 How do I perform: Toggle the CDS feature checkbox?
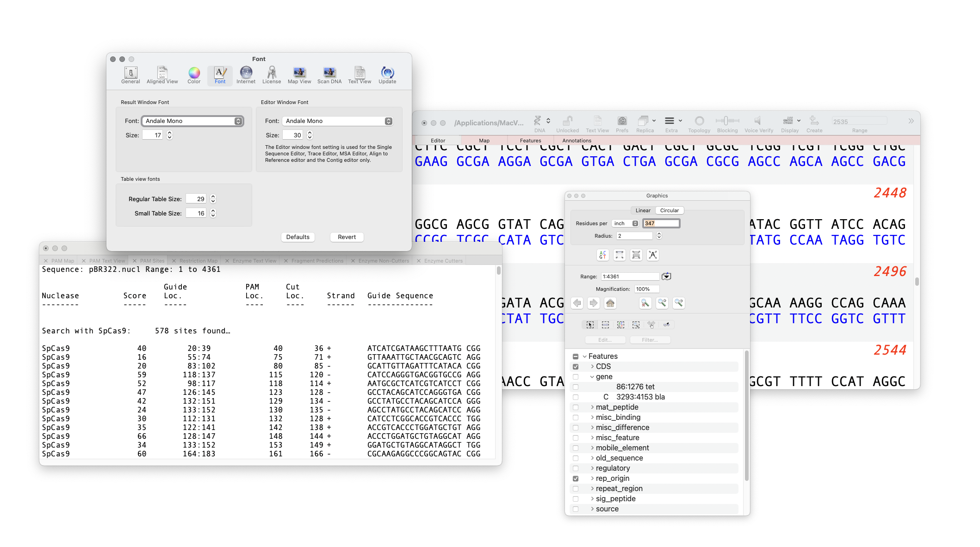pyautogui.click(x=576, y=367)
